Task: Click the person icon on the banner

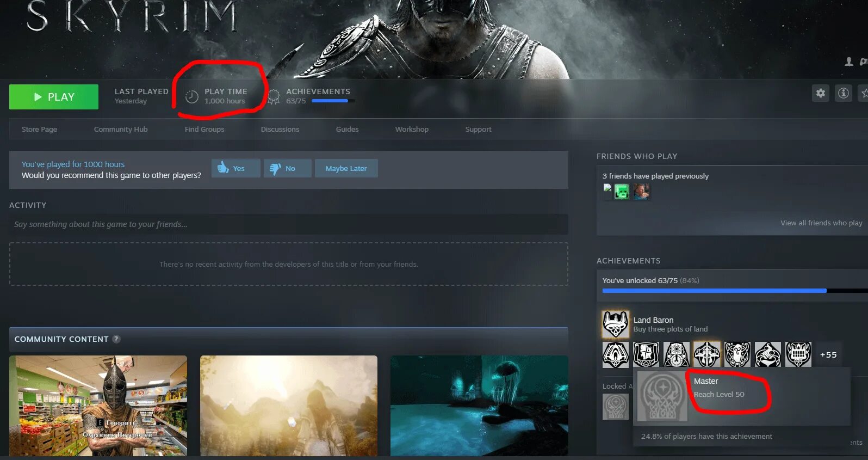Action: coord(848,62)
